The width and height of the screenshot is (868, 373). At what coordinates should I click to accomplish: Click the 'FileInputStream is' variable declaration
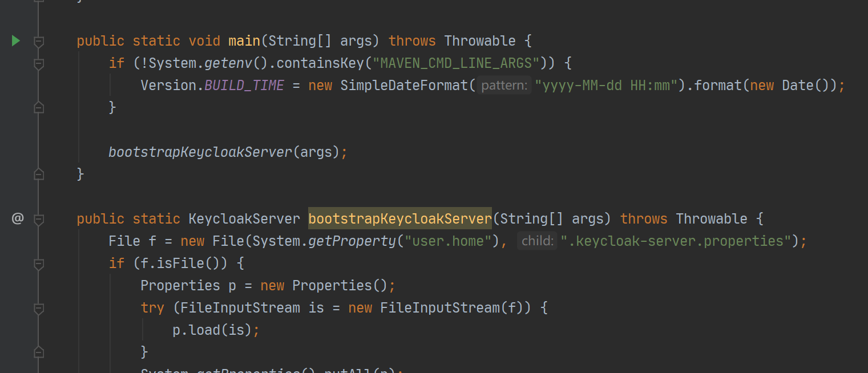pyautogui.click(x=252, y=307)
